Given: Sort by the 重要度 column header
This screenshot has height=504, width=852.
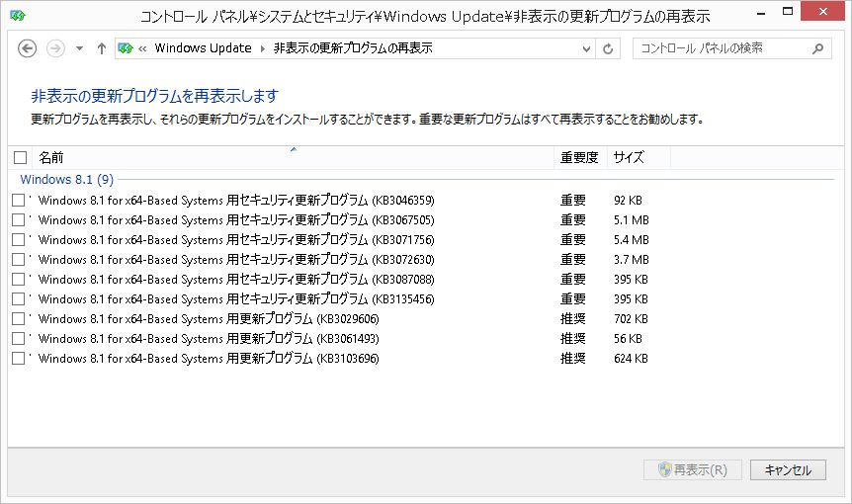Looking at the screenshot, I should pyautogui.click(x=580, y=157).
